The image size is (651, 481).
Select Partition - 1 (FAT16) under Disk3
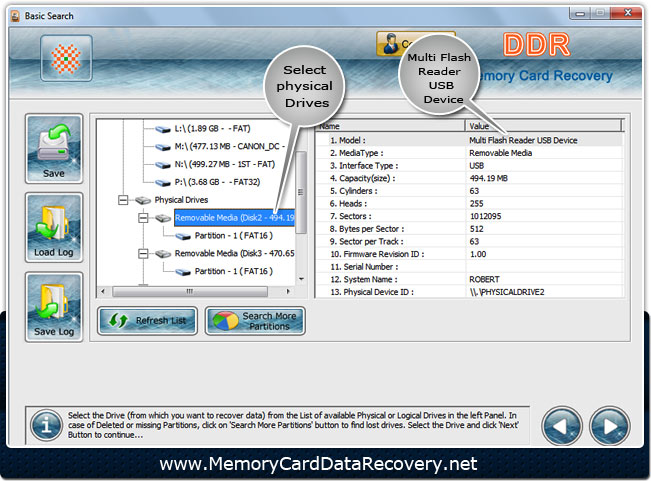coord(234,271)
